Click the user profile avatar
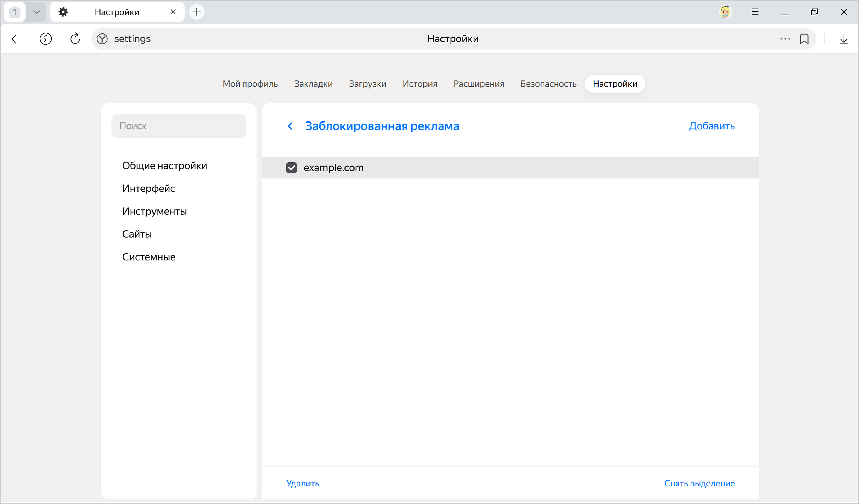The height and width of the screenshot is (504, 859). 725,12
